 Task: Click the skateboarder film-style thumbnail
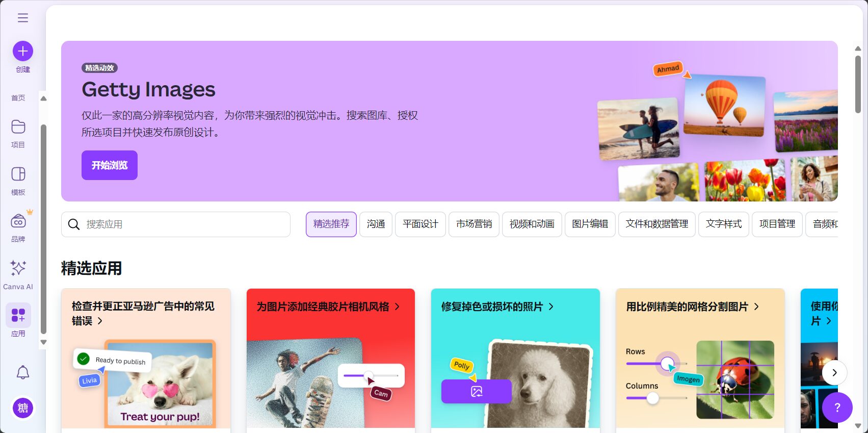305,384
